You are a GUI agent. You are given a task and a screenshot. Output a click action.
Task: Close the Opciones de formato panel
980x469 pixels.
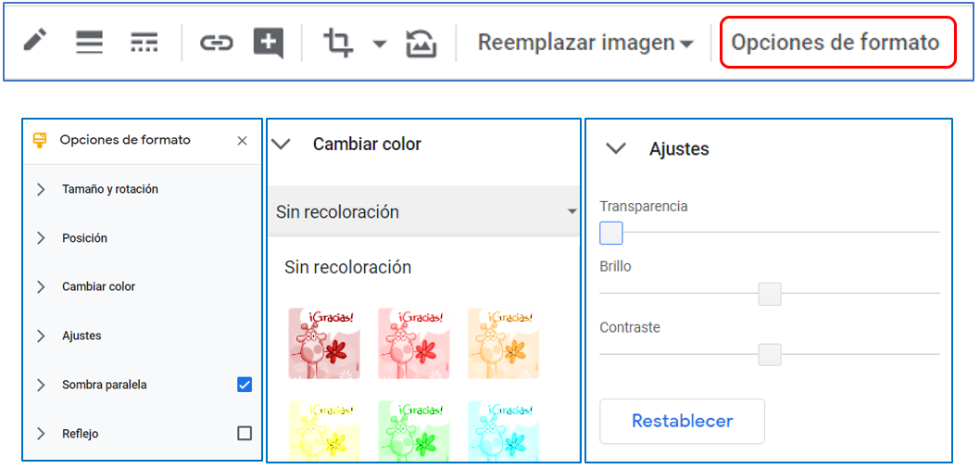click(x=242, y=141)
